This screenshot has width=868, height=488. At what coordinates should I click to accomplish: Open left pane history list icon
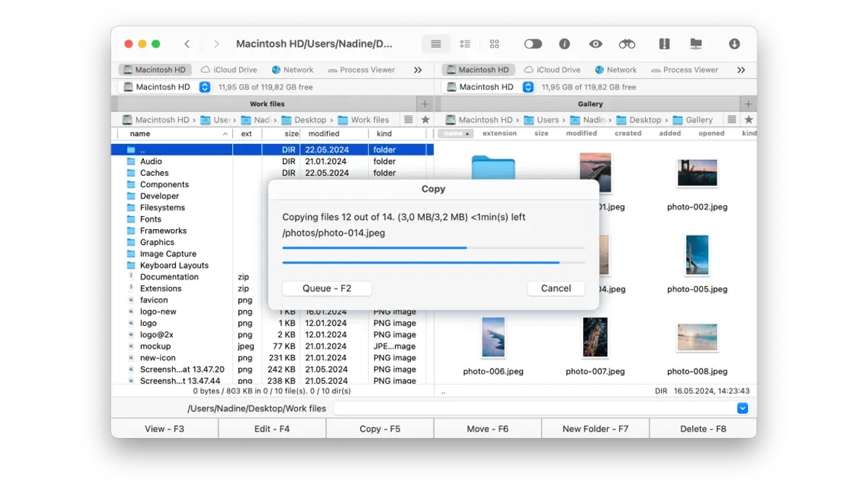(x=409, y=120)
